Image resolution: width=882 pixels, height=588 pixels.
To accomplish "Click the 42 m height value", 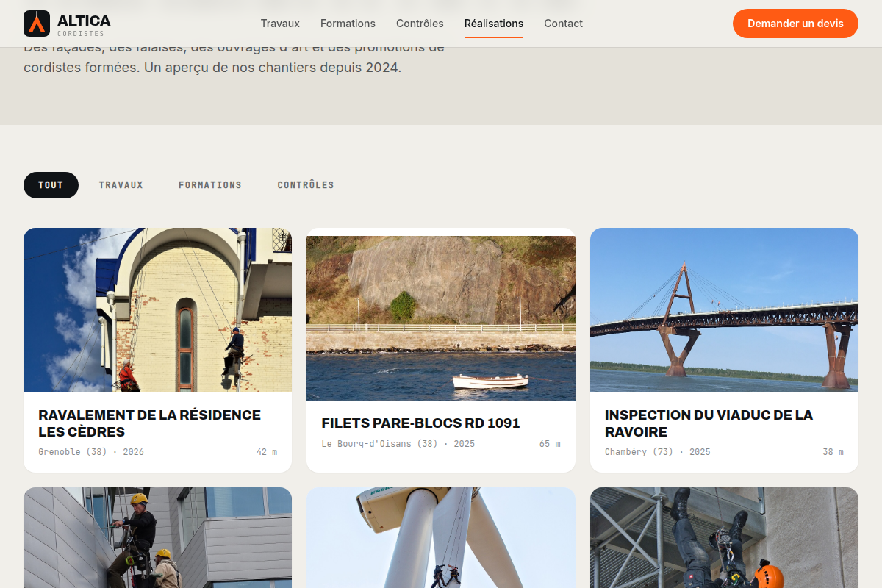I will click(267, 452).
